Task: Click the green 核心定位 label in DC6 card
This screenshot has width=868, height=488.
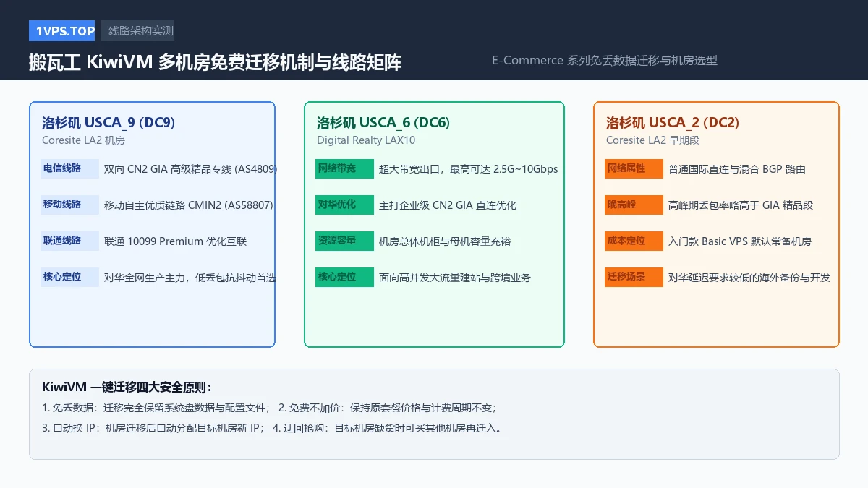Action: [x=345, y=278]
